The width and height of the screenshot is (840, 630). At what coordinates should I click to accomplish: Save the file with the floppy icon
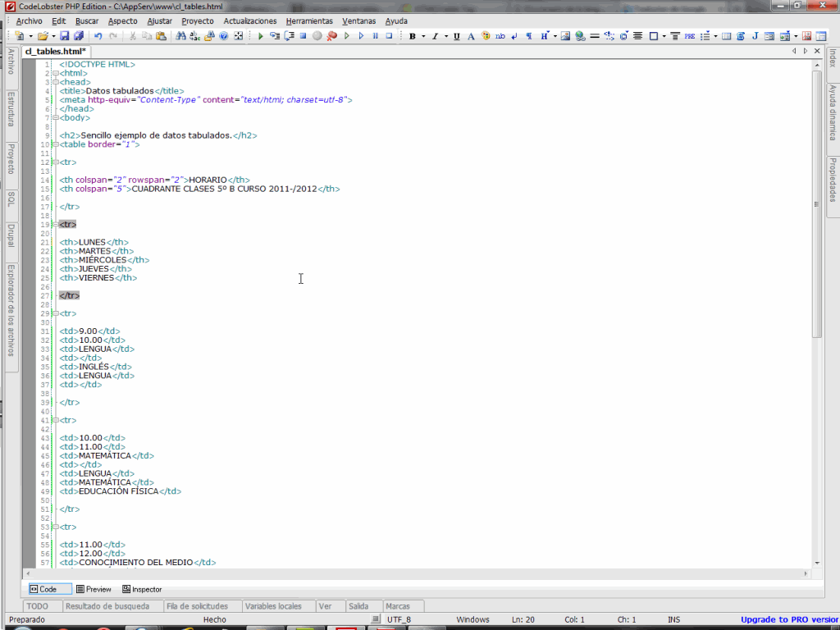tap(64, 36)
